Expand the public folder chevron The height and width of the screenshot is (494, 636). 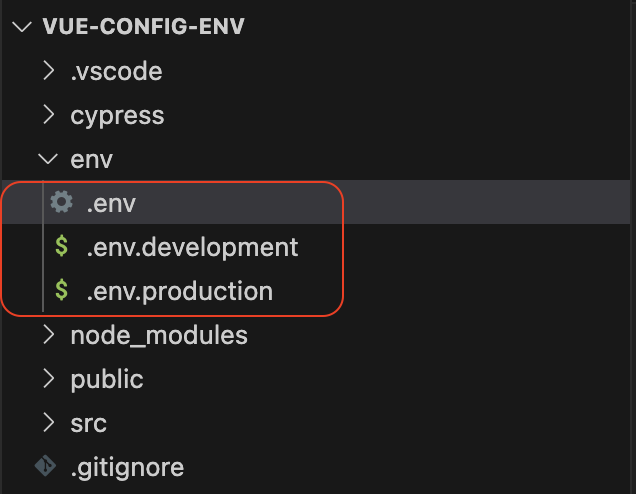48,379
